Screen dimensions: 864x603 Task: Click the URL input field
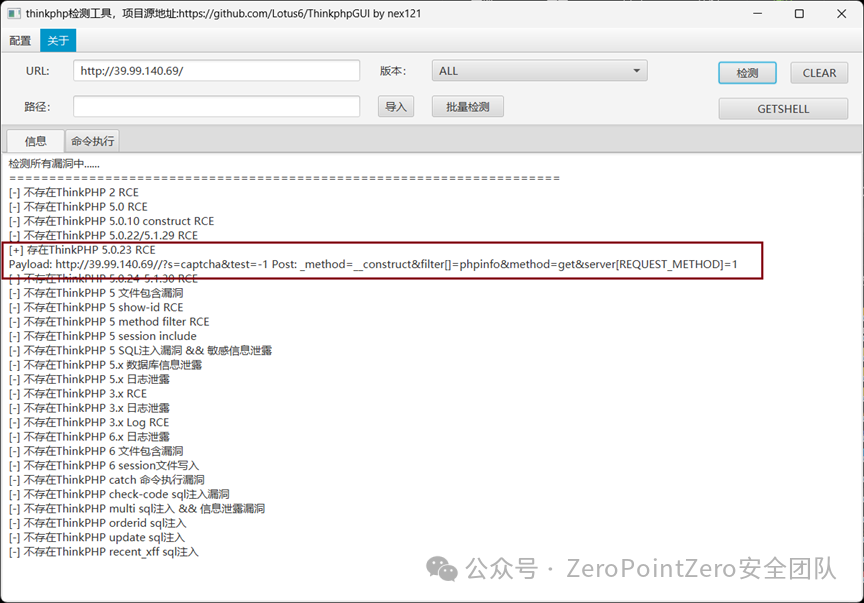tap(217, 71)
